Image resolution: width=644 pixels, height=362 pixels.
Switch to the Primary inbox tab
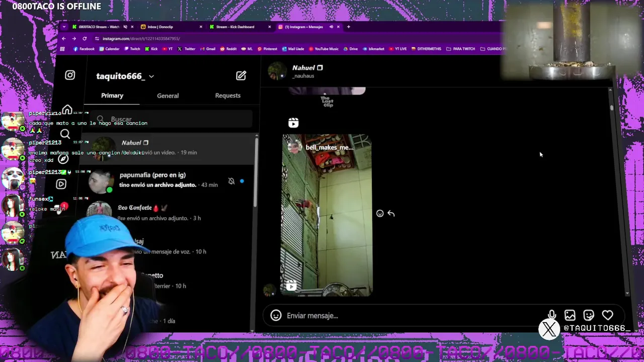(112, 96)
